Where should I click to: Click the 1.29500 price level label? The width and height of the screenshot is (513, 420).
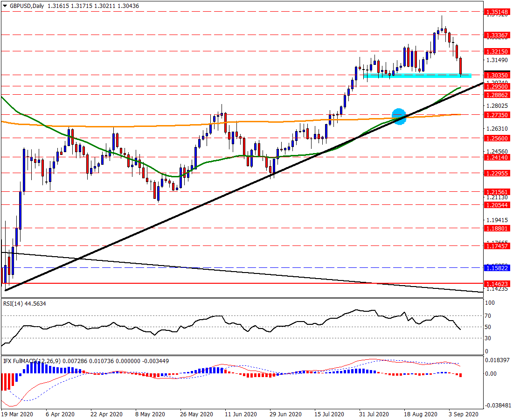tap(497, 86)
